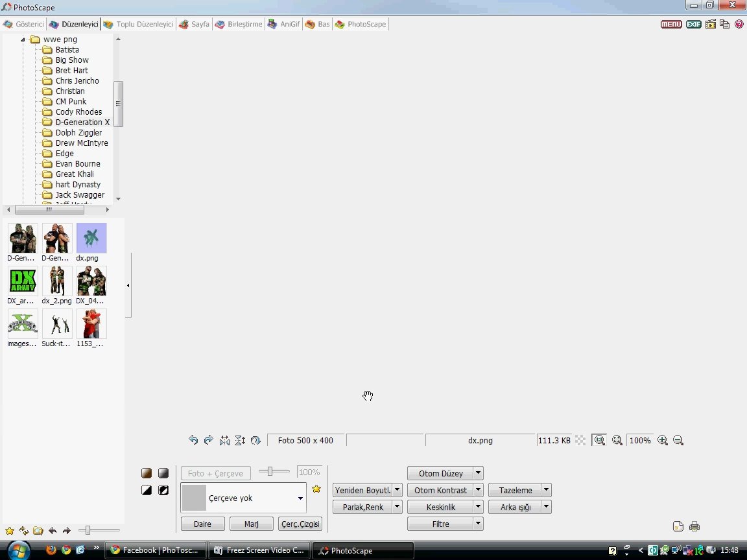Go back to the previous folder
747x560 pixels.
click(53, 530)
